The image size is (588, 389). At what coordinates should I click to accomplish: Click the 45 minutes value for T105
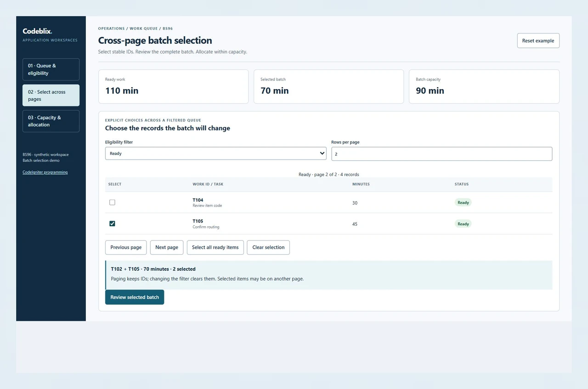(x=355, y=224)
